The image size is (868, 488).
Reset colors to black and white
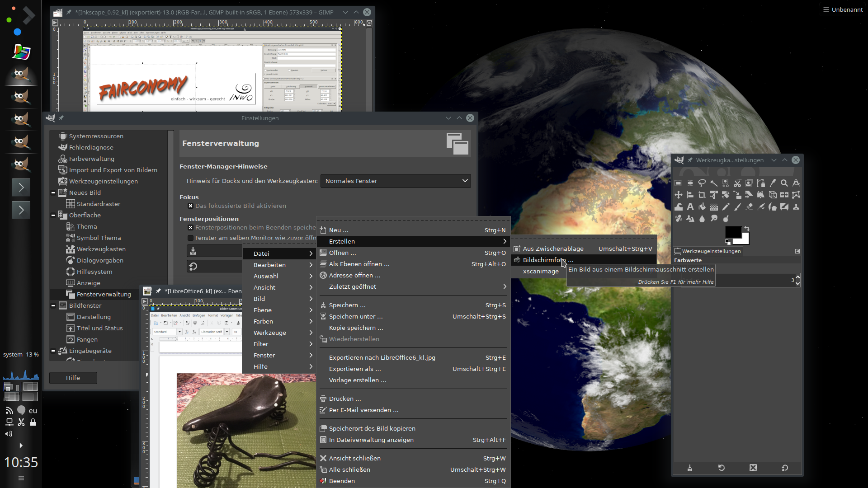point(728,242)
